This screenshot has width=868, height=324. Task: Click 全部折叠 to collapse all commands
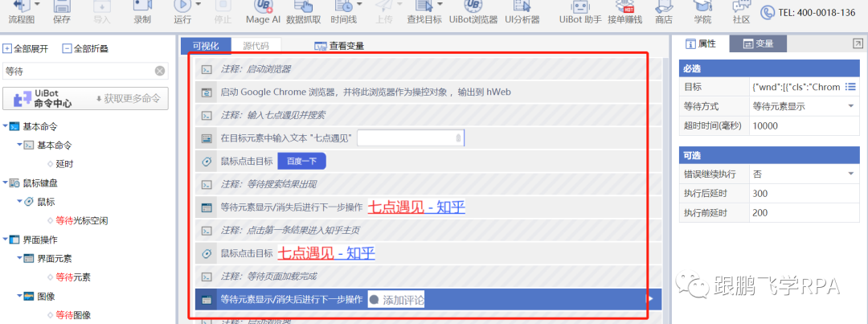point(85,49)
